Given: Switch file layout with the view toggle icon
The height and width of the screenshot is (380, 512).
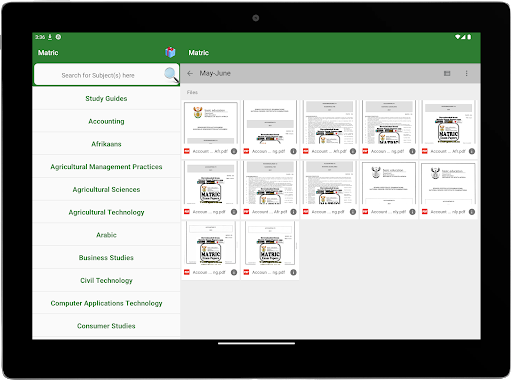Looking at the screenshot, I should (447, 73).
